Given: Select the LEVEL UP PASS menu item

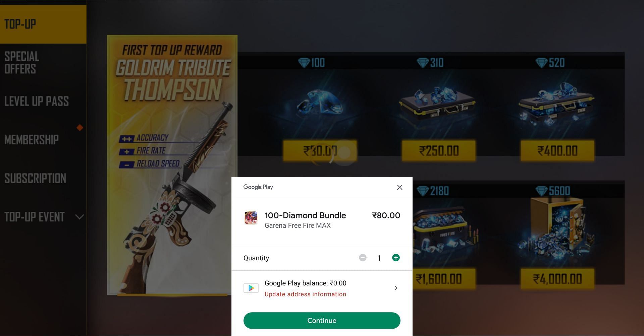Looking at the screenshot, I should [x=37, y=101].
